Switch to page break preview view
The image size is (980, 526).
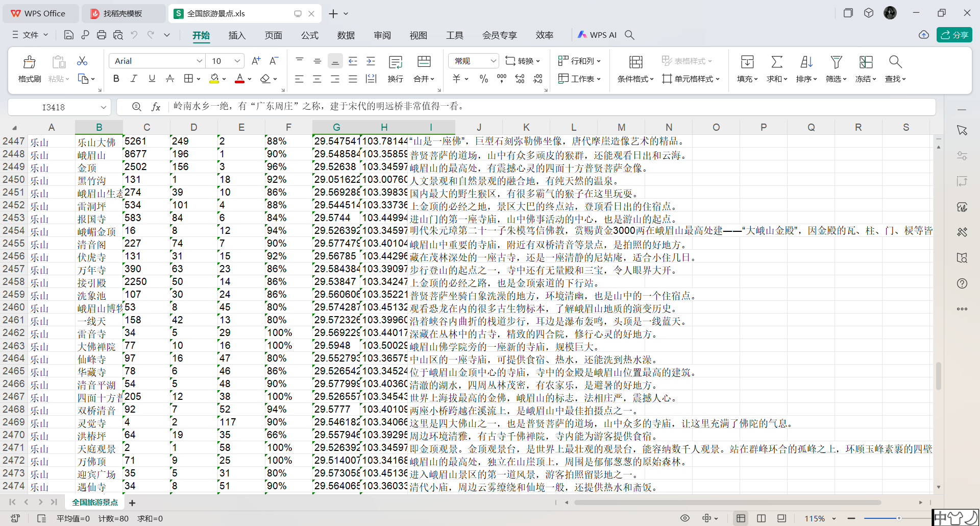[x=761, y=518]
